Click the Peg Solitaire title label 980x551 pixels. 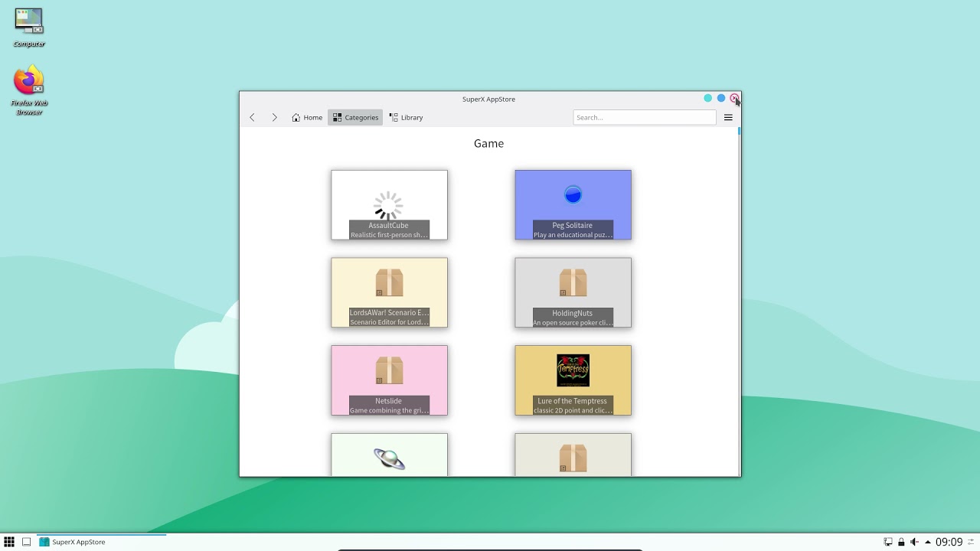[x=572, y=225]
